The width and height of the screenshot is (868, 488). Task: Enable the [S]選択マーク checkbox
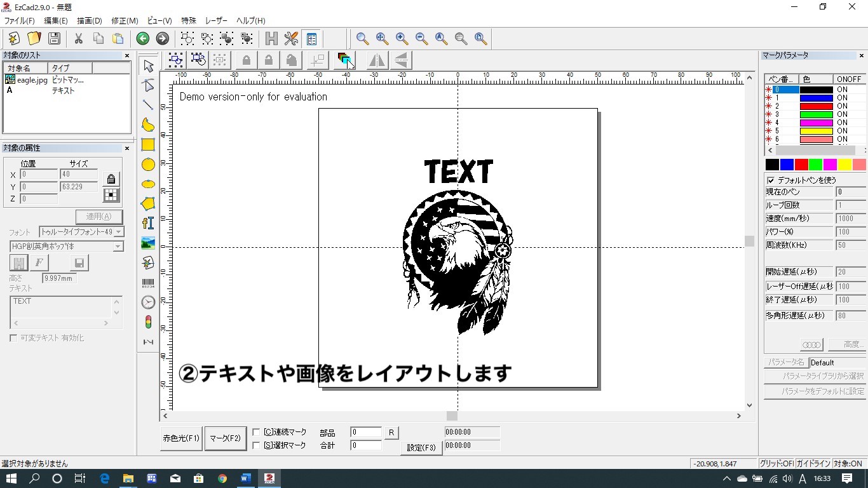click(x=256, y=445)
